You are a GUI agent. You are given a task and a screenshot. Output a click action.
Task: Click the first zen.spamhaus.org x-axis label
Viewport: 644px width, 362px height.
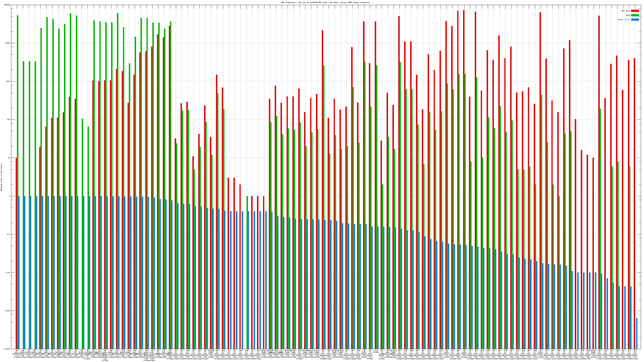point(17,353)
